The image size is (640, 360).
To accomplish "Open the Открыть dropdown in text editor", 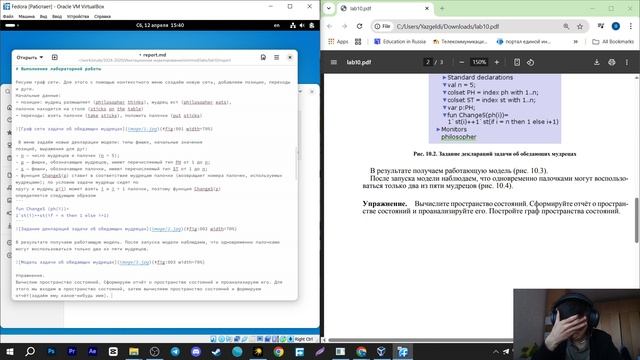I will click(x=30, y=58).
